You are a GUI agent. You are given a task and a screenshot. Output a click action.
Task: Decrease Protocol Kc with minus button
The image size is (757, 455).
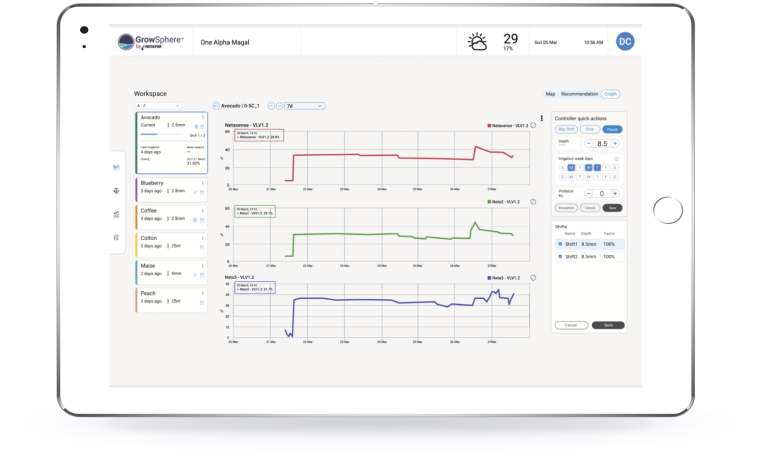(x=588, y=193)
